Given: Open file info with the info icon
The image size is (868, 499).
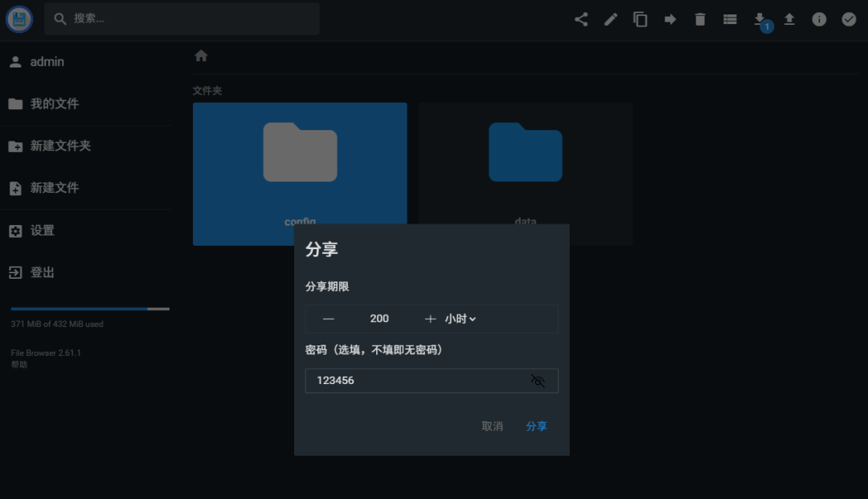Looking at the screenshot, I should coord(819,18).
